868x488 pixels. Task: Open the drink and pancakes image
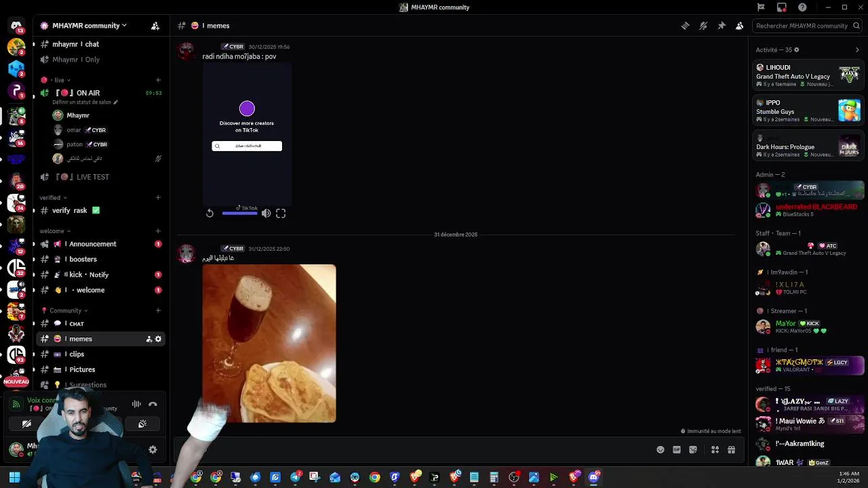pos(269,344)
